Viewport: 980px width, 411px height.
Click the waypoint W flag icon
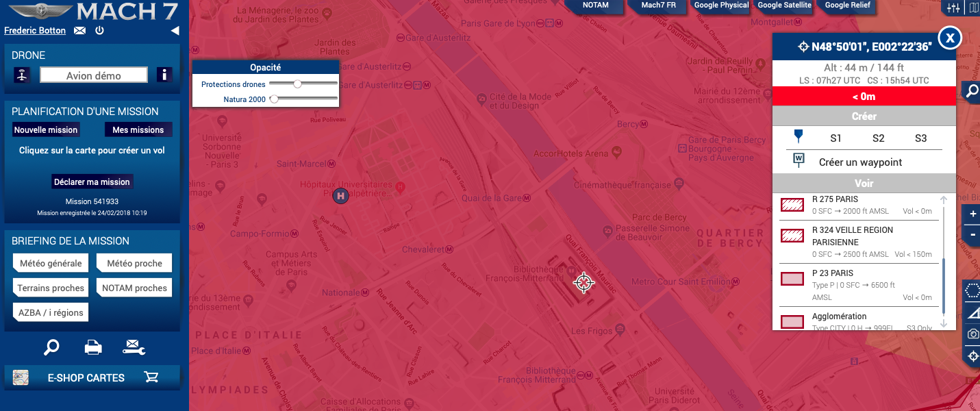pos(799,161)
